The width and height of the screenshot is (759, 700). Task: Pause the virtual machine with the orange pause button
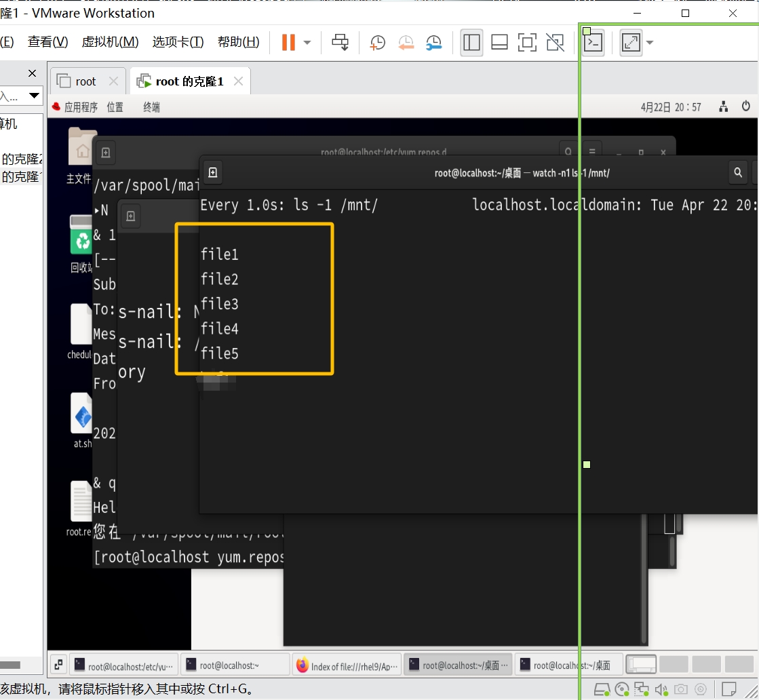click(288, 42)
